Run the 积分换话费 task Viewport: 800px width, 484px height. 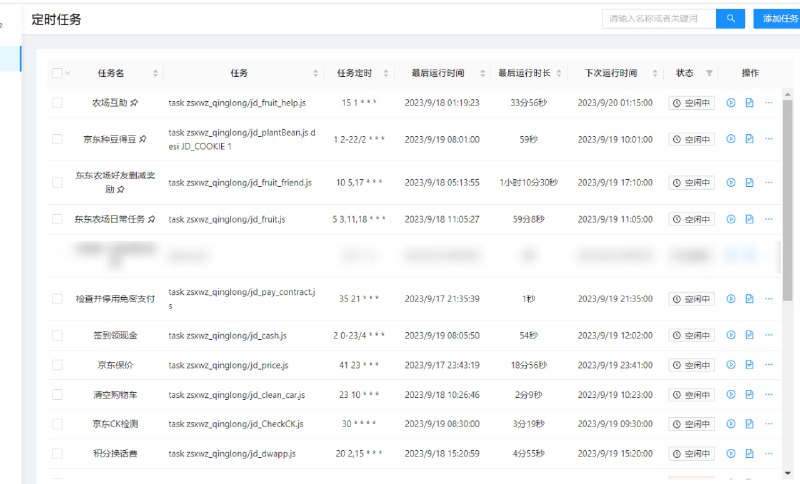click(731, 454)
